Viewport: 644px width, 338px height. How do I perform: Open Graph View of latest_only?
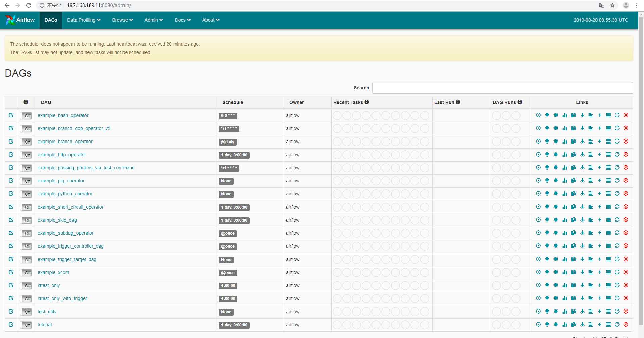556,285
